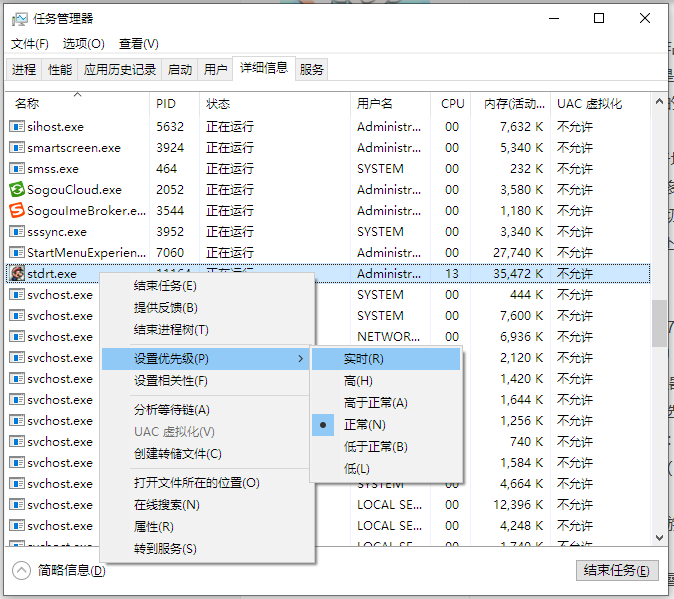Switch to the 启动 tab

pyautogui.click(x=180, y=69)
